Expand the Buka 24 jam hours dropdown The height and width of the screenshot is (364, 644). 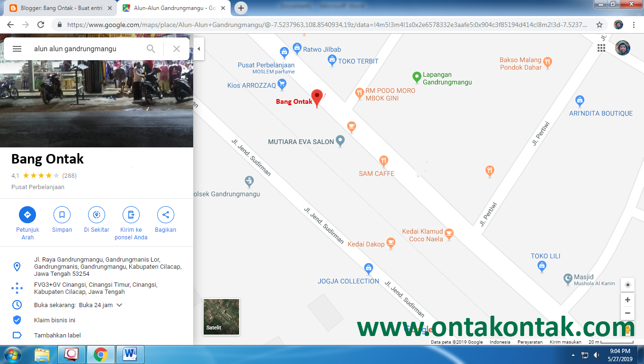point(119,305)
